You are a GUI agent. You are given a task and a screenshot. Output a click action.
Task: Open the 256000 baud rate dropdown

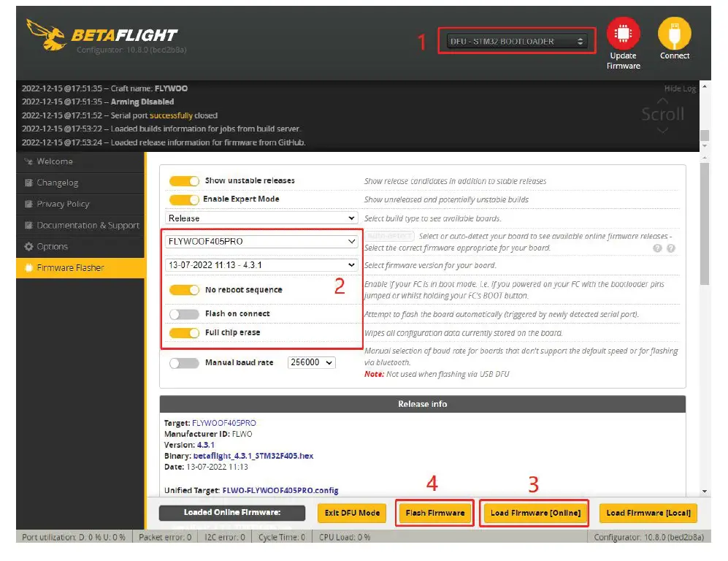312,362
